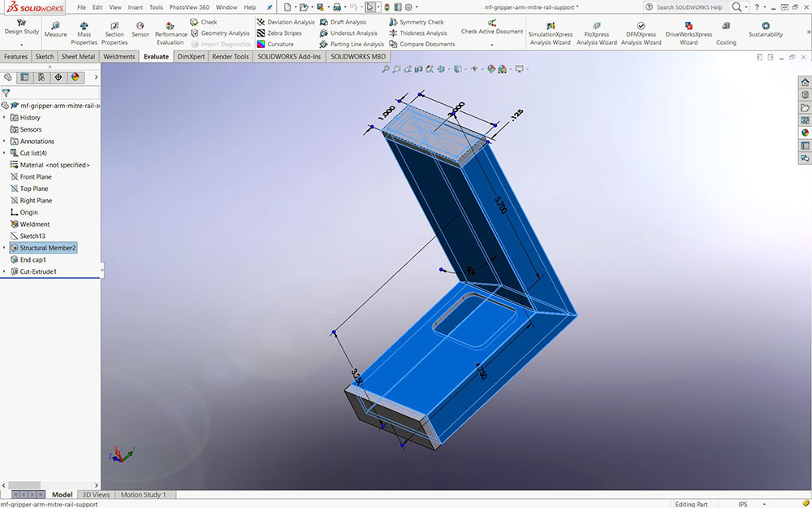This screenshot has width=812, height=508.
Task: Switch to Motion Study 1 tab
Action: coord(144,494)
